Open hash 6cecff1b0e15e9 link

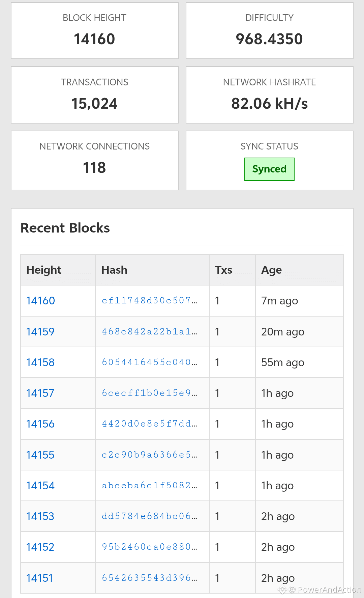coord(149,393)
